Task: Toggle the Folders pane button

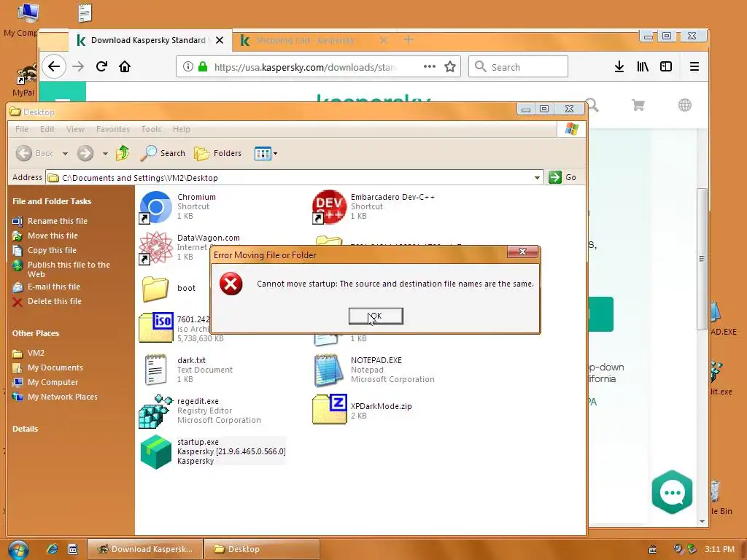Action: (217, 153)
